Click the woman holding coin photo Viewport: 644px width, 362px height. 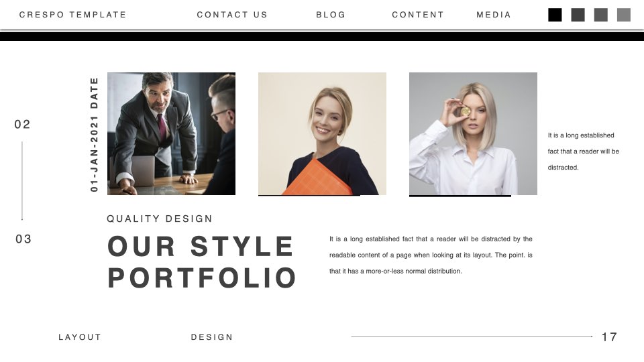coord(473,134)
